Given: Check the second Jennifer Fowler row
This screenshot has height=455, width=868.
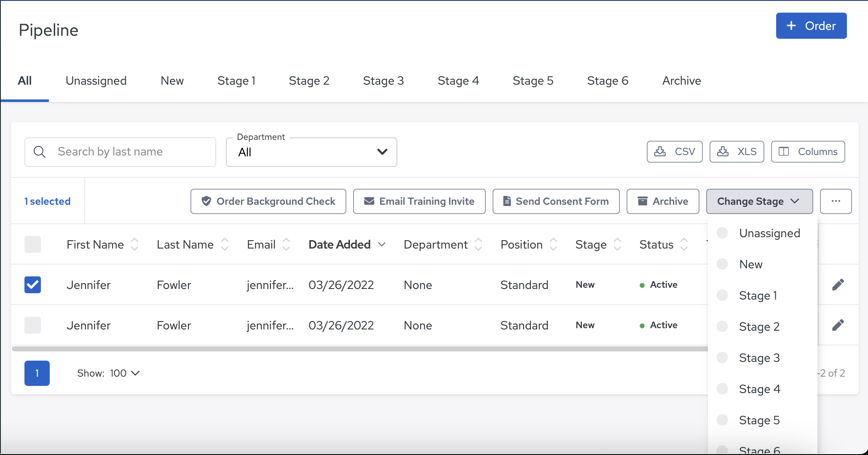Looking at the screenshot, I should 32,325.
